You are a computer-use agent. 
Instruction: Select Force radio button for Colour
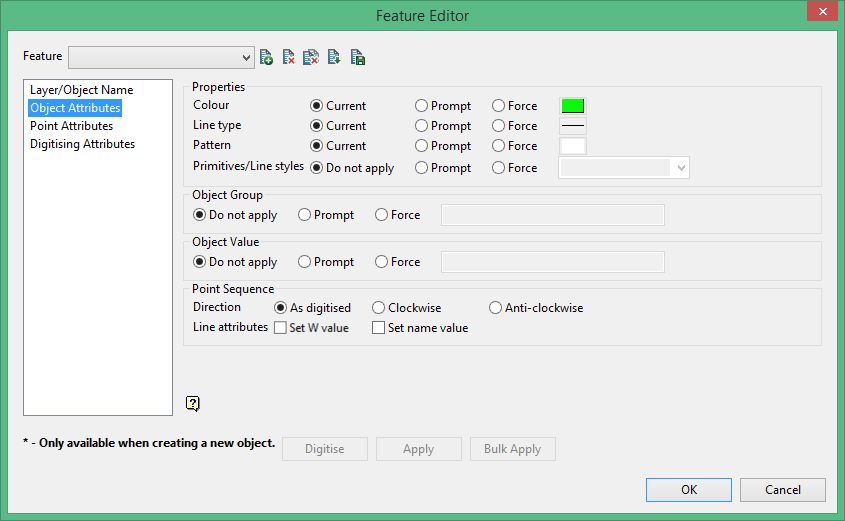click(x=499, y=106)
